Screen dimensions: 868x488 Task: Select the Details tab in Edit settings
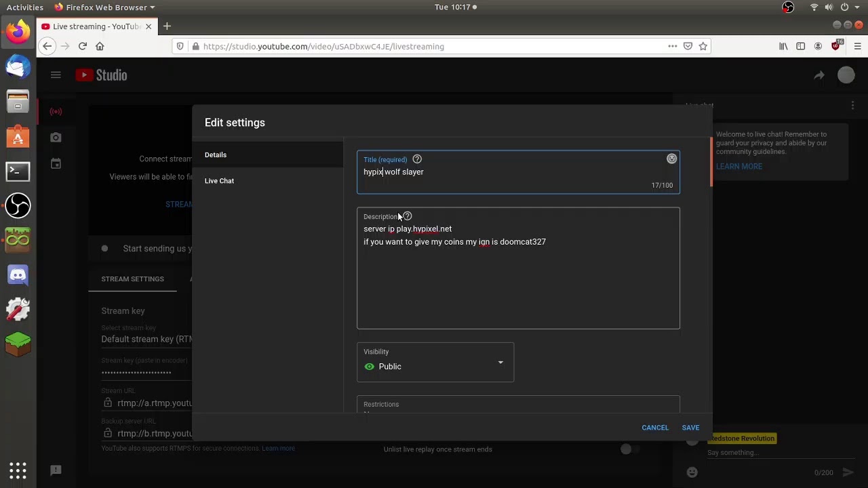point(268,155)
